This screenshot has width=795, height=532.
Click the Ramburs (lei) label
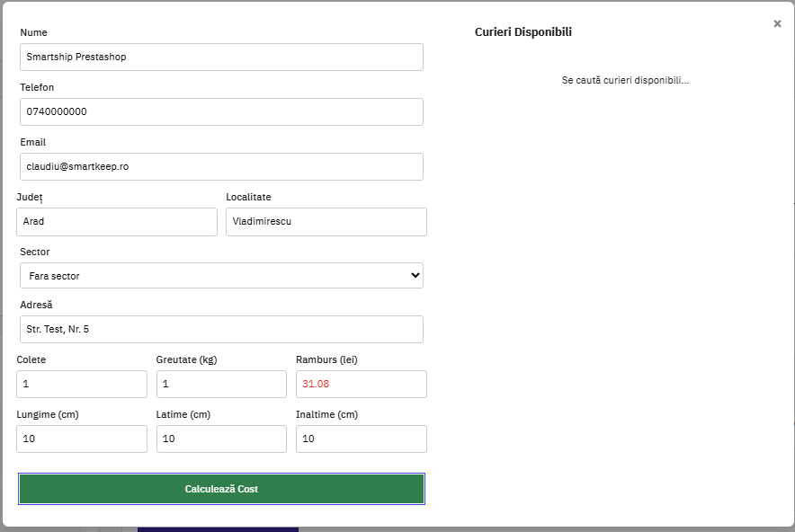[326, 359]
